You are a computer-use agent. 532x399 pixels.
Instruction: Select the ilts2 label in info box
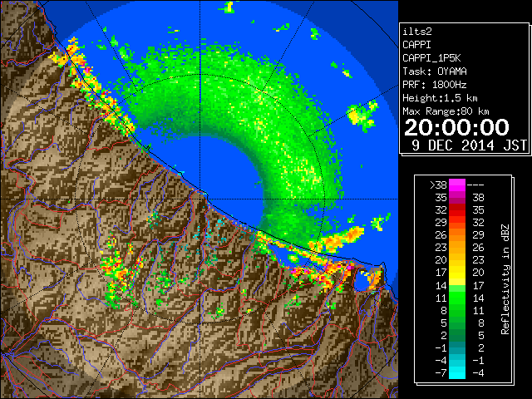coord(417,32)
